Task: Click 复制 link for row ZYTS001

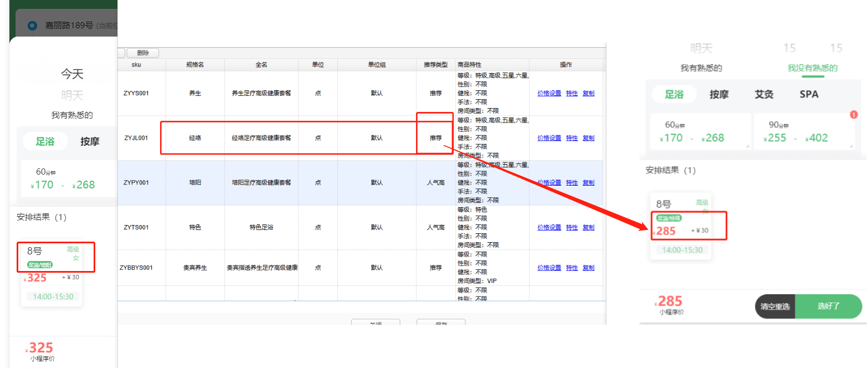Action: [x=588, y=227]
